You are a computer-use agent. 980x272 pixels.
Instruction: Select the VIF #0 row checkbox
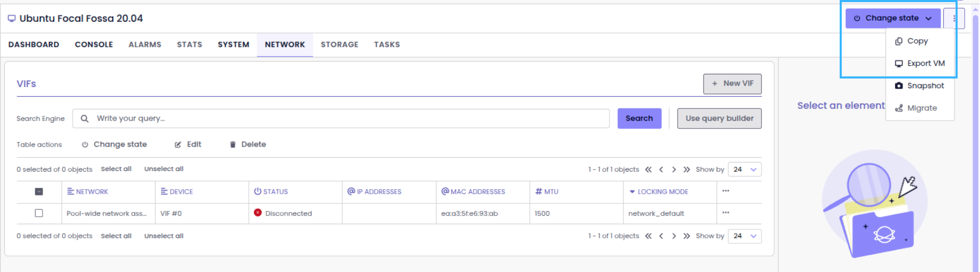39,213
